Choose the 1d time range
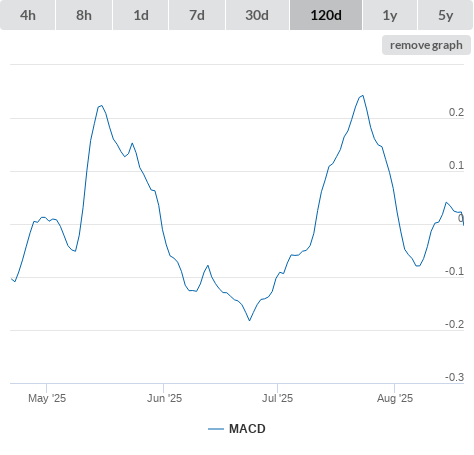The width and height of the screenshot is (474, 455). tap(141, 15)
